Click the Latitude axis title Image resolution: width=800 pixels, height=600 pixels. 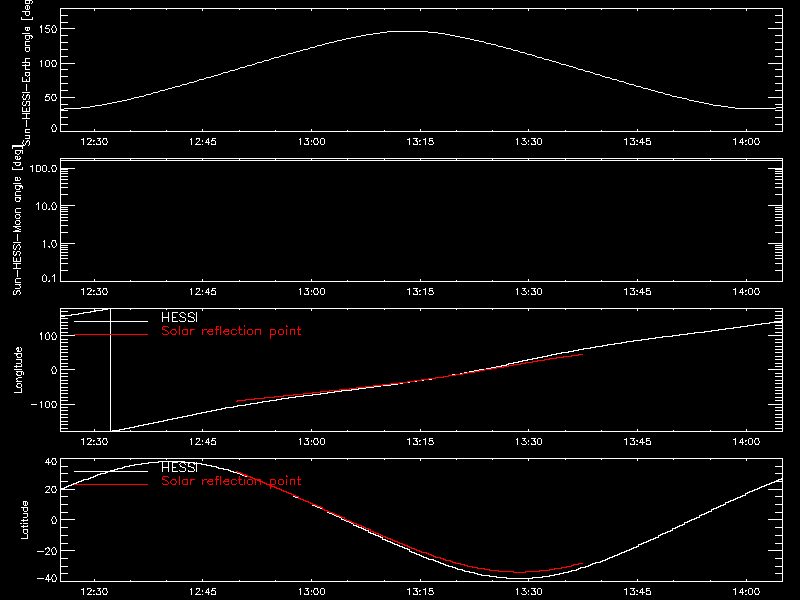coord(24,520)
